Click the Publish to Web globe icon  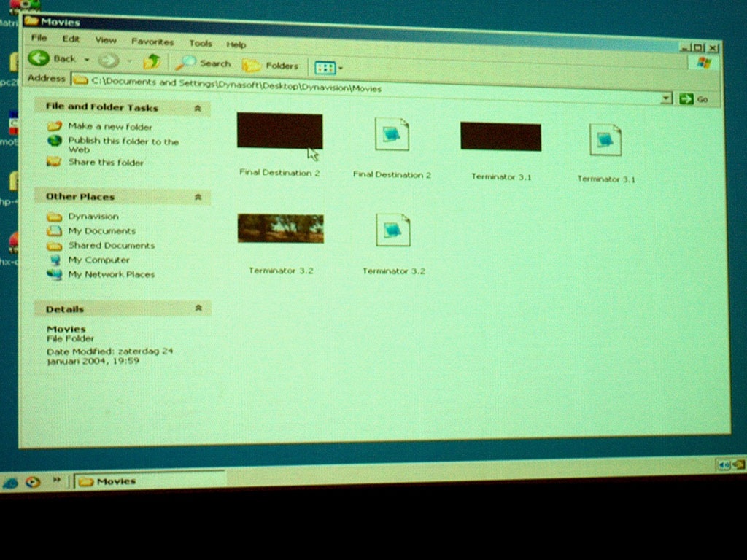point(54,141)
